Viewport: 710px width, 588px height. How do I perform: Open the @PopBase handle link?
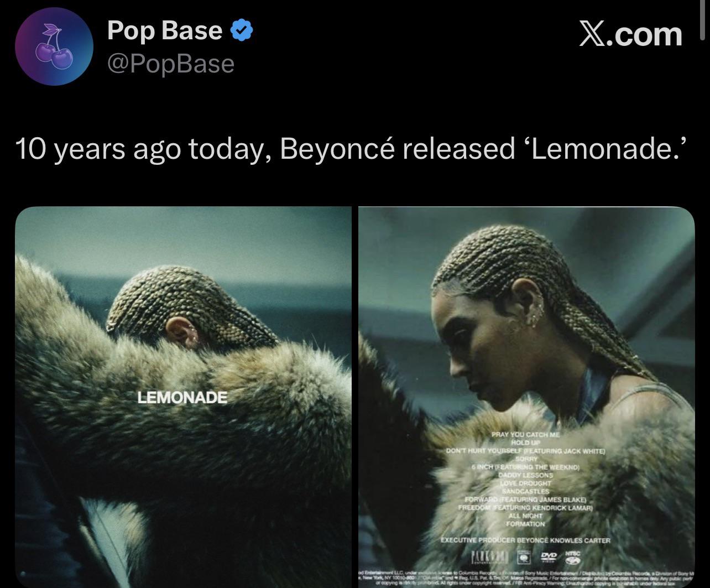[x=170, y=64]
